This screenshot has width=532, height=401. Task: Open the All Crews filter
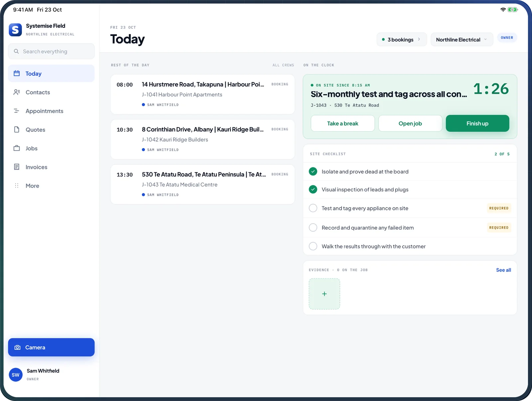pos(283,65)
